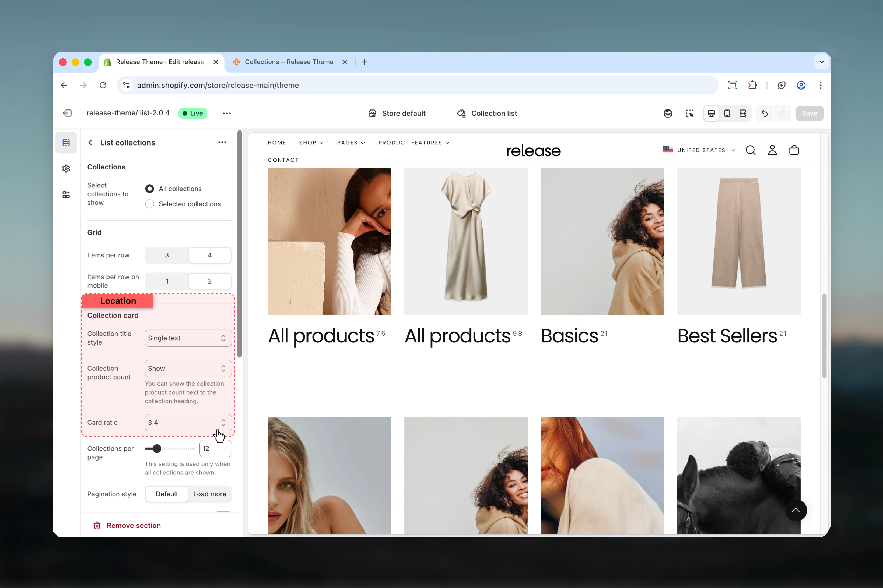Go back in browser history
Image resolution: width=883 pixels, height=588 pixels.
(x=64, y=86)
